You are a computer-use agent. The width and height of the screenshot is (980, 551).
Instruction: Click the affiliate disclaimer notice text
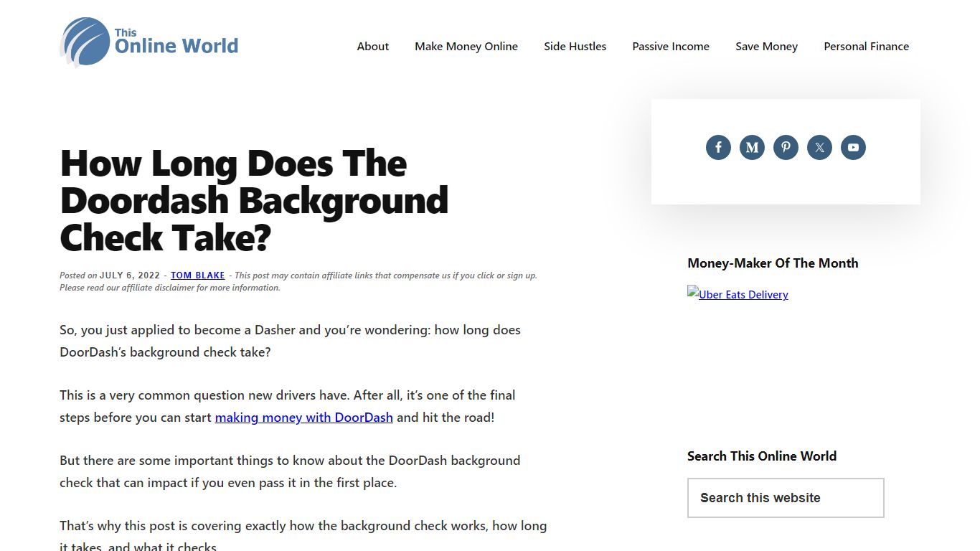(x=298, y=281)
